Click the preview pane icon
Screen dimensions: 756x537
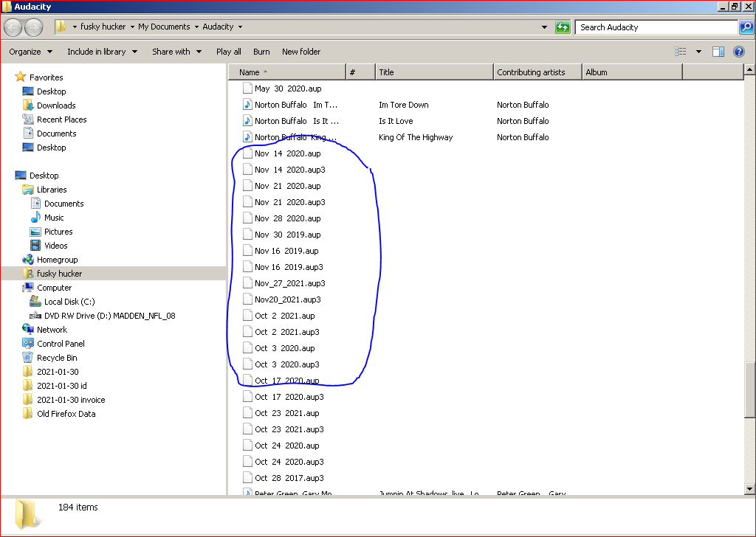coord(718,52)
